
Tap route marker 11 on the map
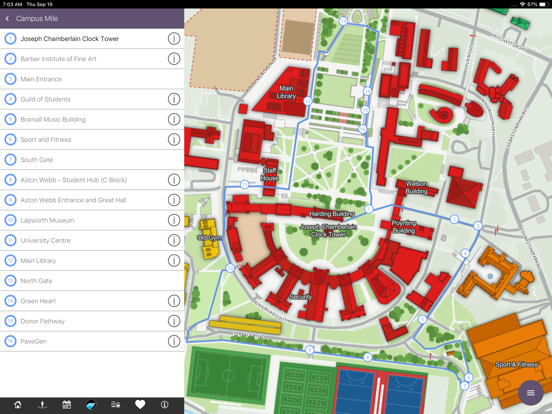tap(244, 184)
